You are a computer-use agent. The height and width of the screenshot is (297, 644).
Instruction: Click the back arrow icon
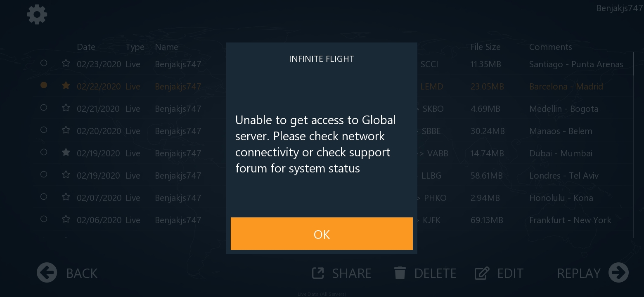pos(47,273)
